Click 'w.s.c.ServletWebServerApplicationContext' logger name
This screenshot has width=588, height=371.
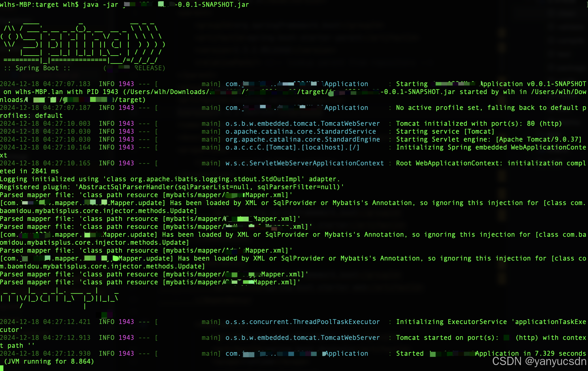click(304, 163)
